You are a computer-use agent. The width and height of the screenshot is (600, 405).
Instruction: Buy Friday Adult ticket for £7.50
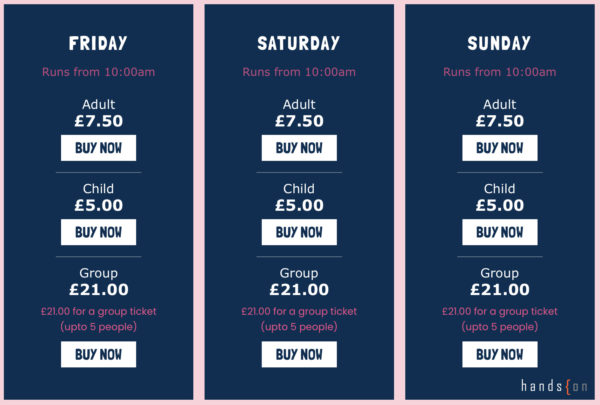coord(98,148)
